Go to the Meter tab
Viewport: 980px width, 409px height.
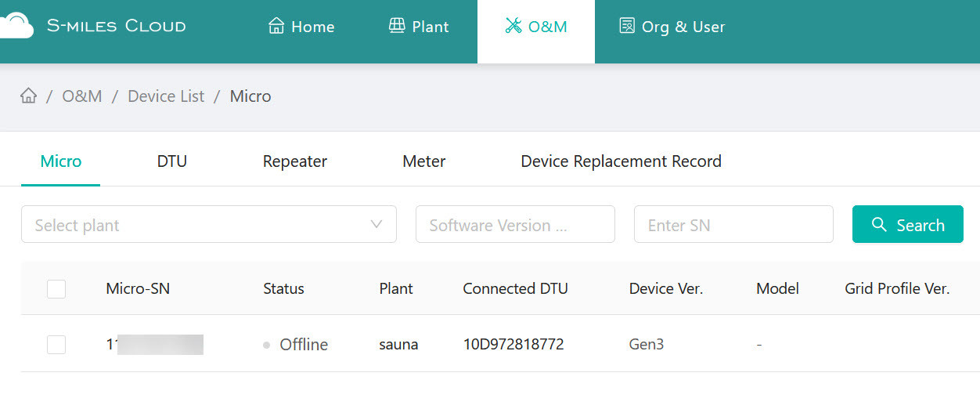pyautogui.click(x=424, y=161)
